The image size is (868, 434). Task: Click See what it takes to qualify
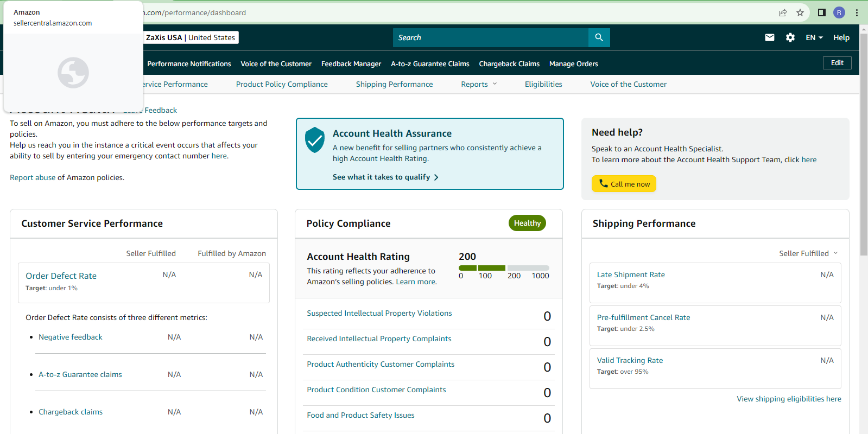tap(385, 177)
